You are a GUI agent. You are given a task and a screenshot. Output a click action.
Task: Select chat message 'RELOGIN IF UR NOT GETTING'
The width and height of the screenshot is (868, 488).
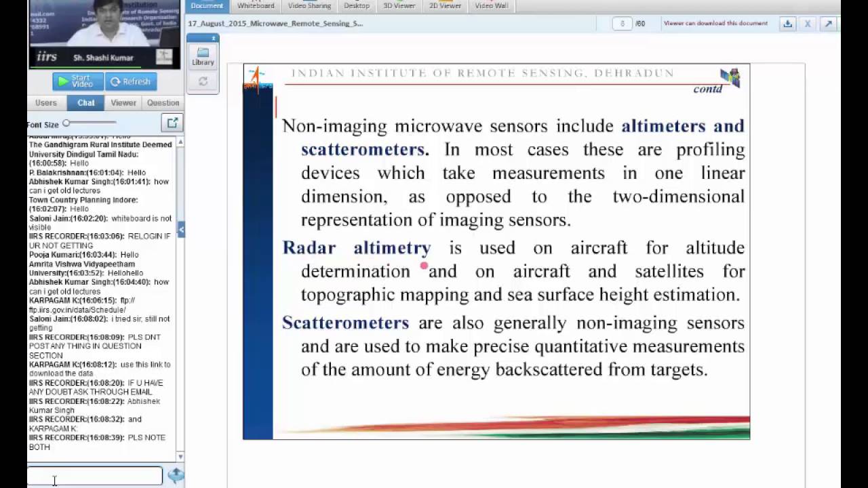100,241
